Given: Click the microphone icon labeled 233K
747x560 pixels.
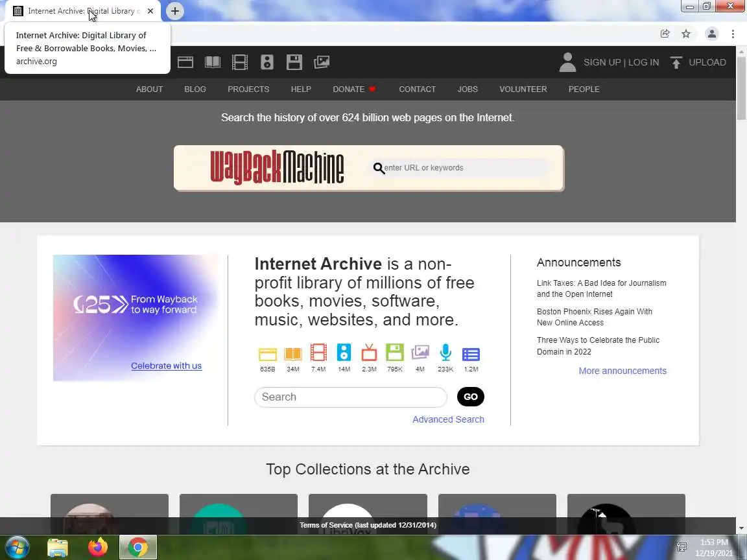Looking at the screenshot, I should [x=445, y=353].
